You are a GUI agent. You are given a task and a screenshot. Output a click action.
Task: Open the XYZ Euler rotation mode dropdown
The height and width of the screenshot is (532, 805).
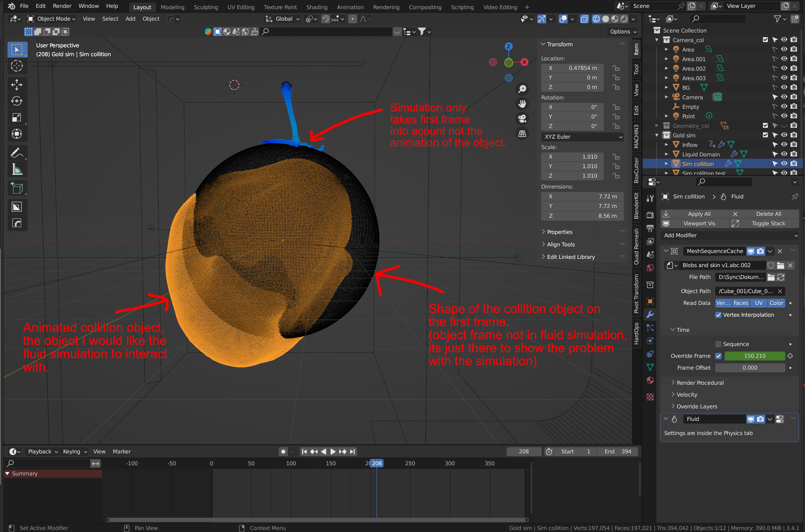582,137
